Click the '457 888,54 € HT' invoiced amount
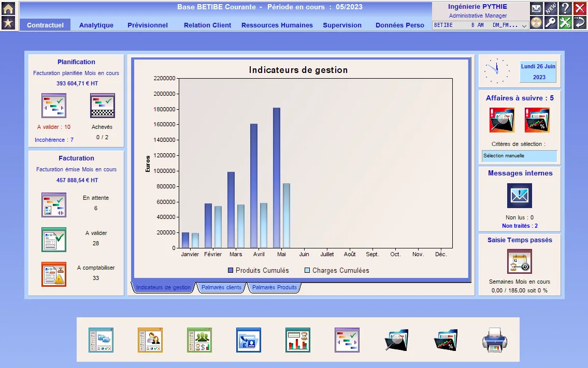The height and width of the screenshot is (368, 588). click(x=77, y=180)
